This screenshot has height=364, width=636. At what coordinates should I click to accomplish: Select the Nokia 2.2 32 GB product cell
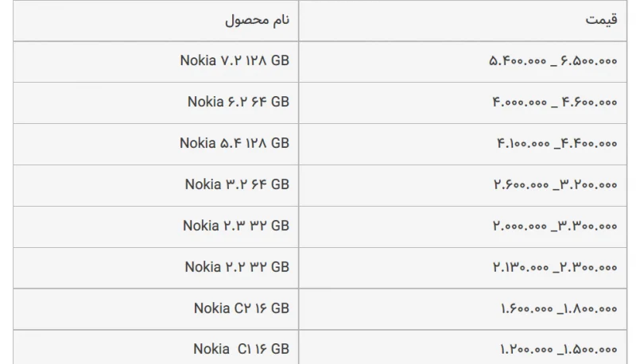click(156, 268)
